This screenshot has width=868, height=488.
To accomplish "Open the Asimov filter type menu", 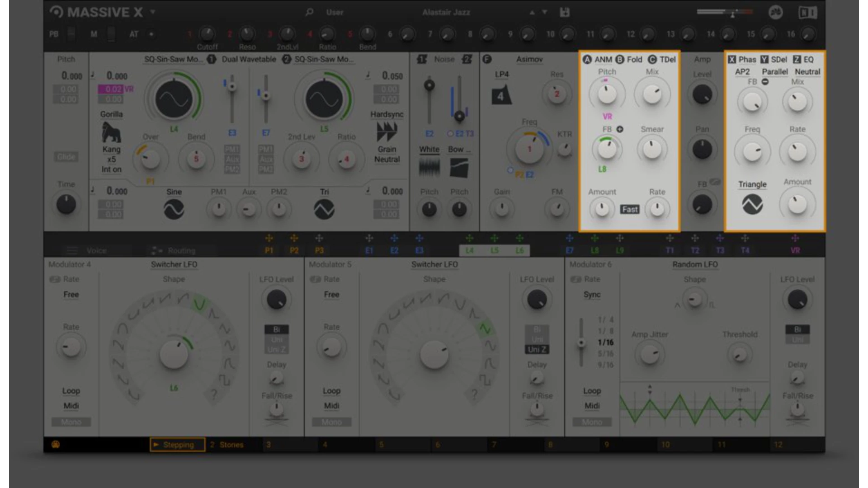I will click(529, 59).
